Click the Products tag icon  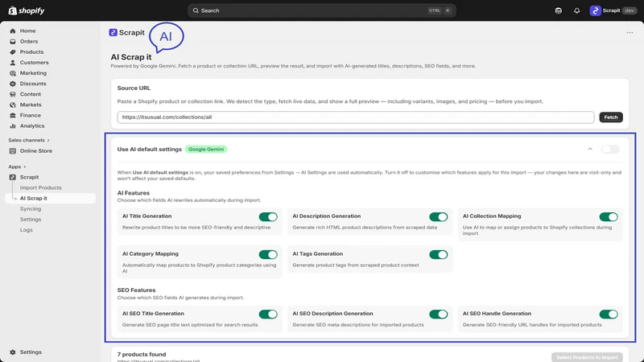pyautogui.click(x=13, y=52)
